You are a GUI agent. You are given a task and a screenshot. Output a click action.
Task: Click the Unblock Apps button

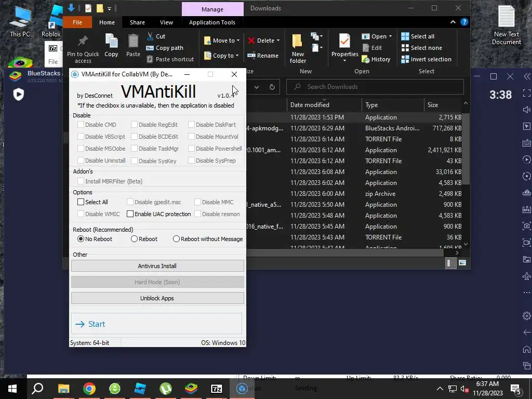click(157, 298)
